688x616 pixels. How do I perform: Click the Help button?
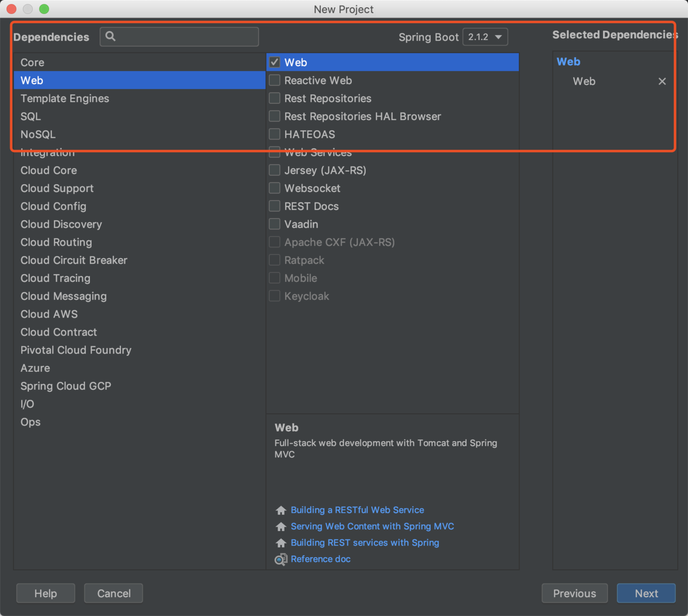pos(45,593)
